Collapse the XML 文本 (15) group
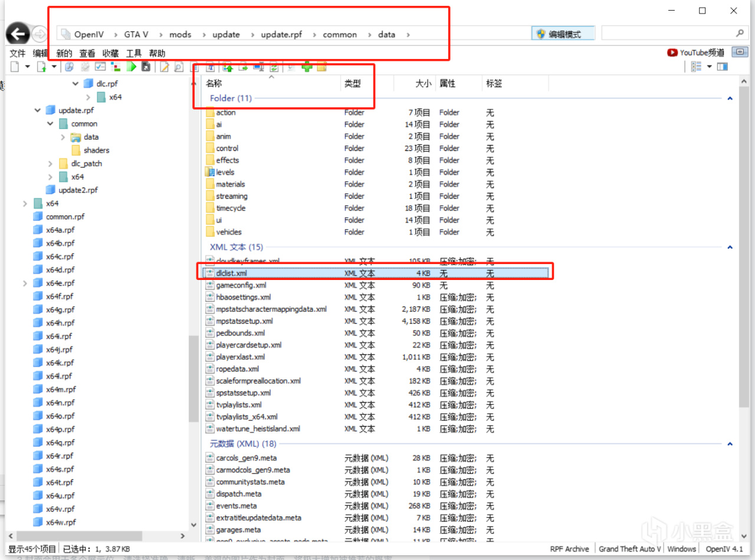 point(730,248)
